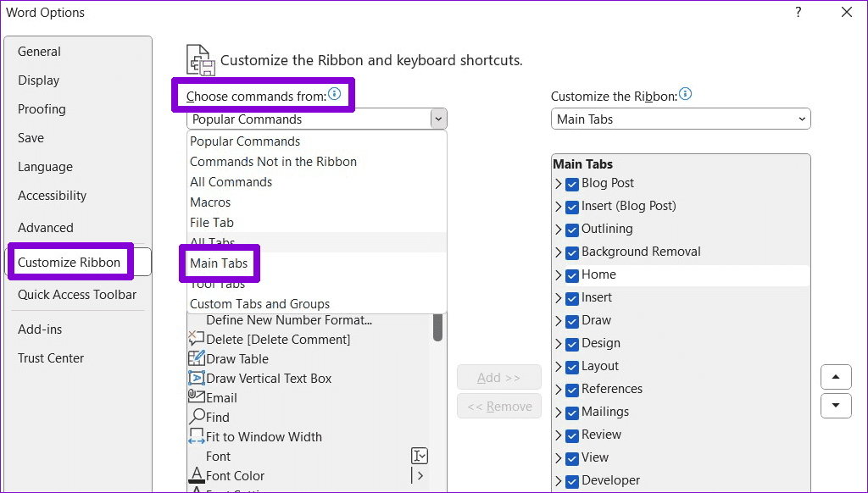Disable the Design tab checkbox

(572, 344)
